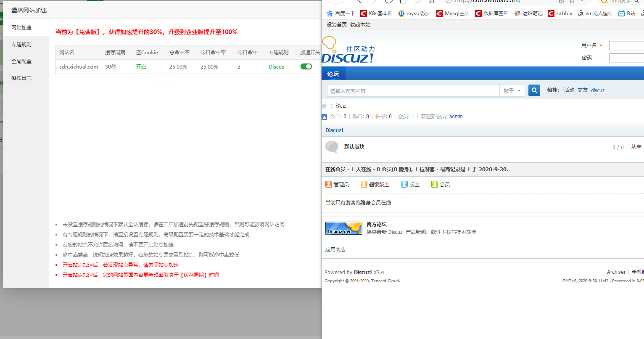Click the 论坛 breadcrumb link
The image size is (644, 339).
(341, 106)
